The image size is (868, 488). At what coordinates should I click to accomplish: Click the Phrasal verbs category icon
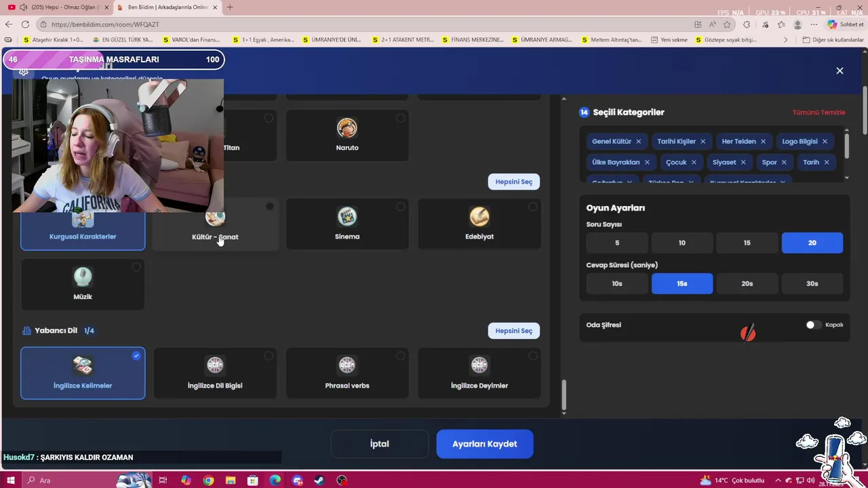pyautogui.click(x=347, y=365)
